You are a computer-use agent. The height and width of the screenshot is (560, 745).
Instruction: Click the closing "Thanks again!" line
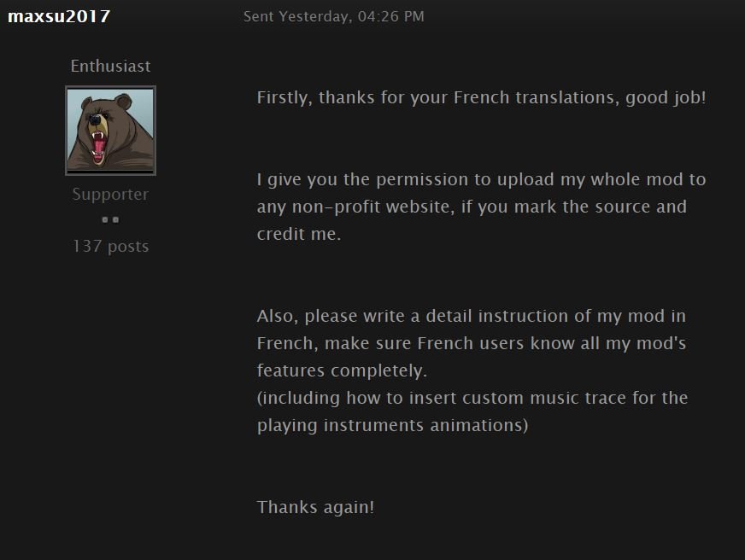315,507
